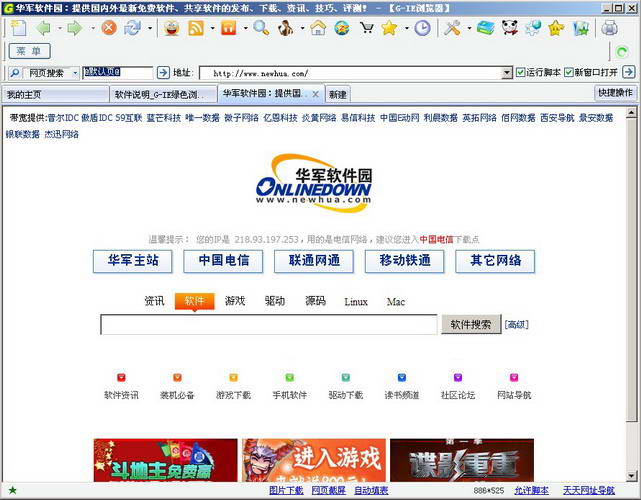Viewport: 641px width, 500px height.
Task: Click the 中国电信 mirror button
Action: 223,261
